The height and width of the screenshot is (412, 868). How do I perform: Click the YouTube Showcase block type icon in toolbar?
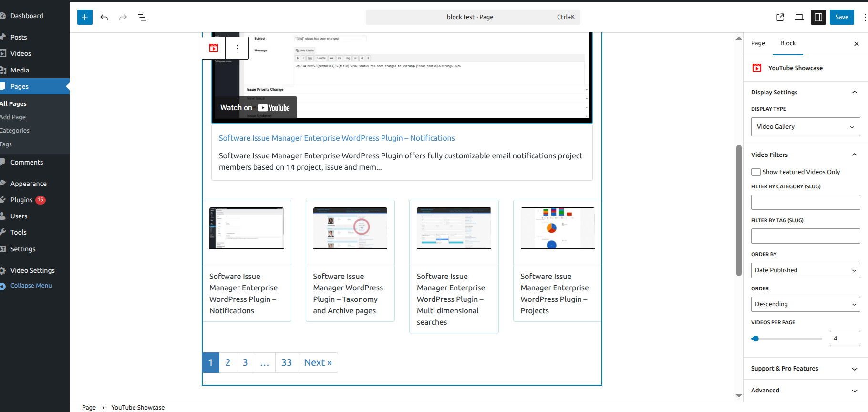coord(214,48)
